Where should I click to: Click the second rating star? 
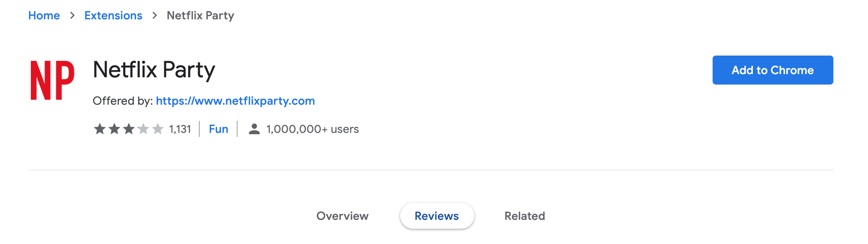pos(114,129)
